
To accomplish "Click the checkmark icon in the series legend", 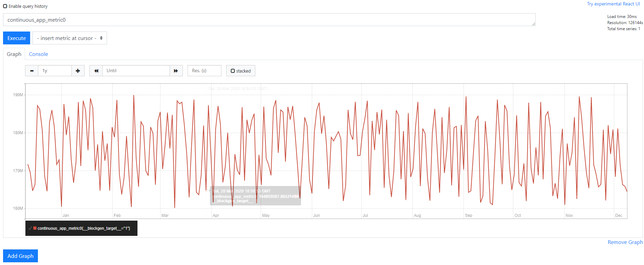I will pyautogui.click(x=30, y=228).
